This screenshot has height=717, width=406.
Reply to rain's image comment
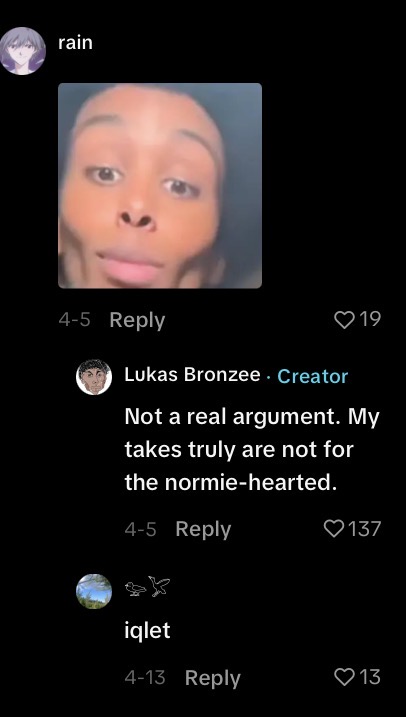click(x=137, y=320)
